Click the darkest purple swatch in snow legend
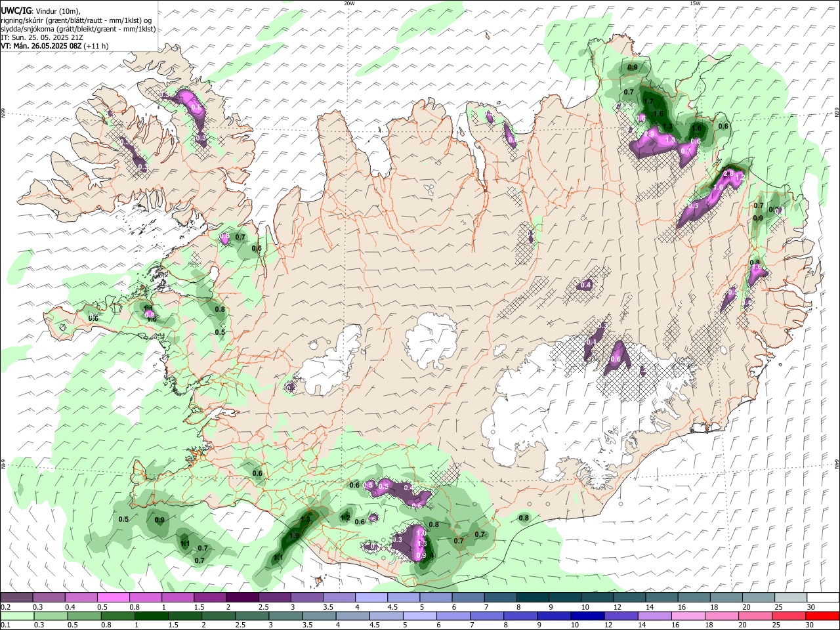The width and height of the screenshot is (840, 630). click(241, 598)
